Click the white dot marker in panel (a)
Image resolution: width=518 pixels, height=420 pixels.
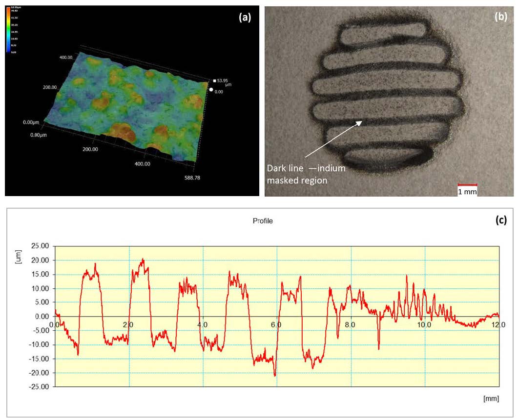[211, 89]
